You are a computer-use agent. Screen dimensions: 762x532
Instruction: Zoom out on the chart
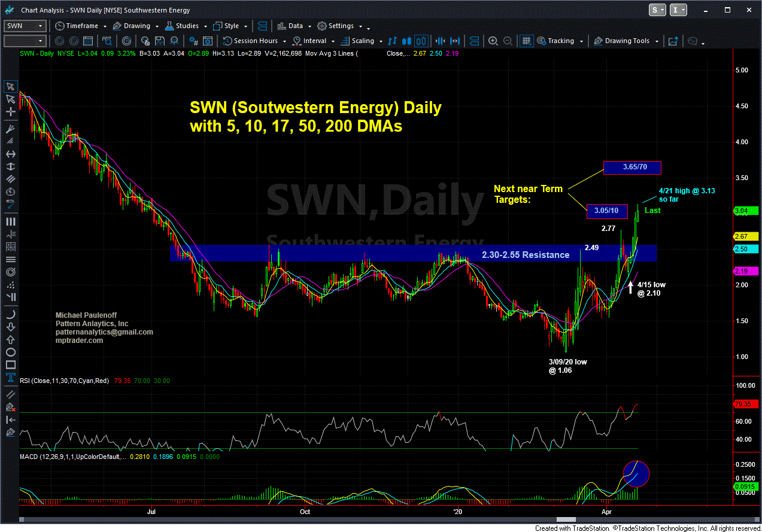click(x=508, y=41)
